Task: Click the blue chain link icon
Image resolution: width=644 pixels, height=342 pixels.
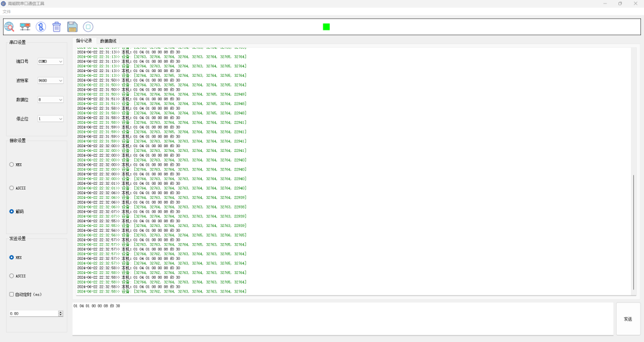Action: 41,27
